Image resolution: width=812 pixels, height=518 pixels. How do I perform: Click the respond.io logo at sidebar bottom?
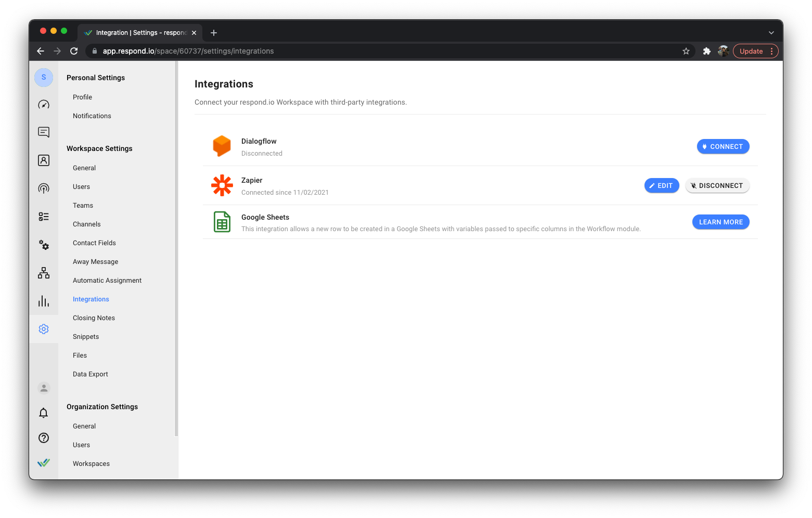click(x=44, y=462)
